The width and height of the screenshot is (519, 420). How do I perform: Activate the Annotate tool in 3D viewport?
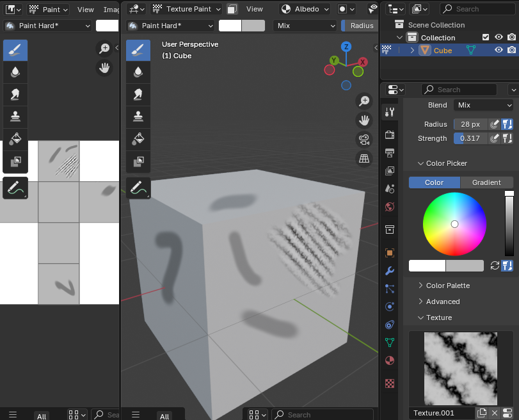[138, 187]
